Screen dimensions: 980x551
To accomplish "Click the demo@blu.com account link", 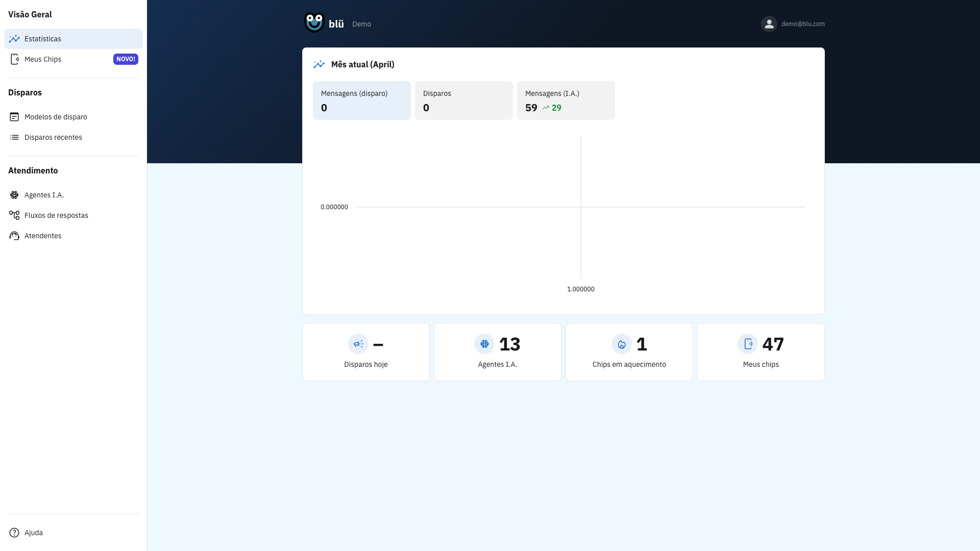I will point(802,24).
